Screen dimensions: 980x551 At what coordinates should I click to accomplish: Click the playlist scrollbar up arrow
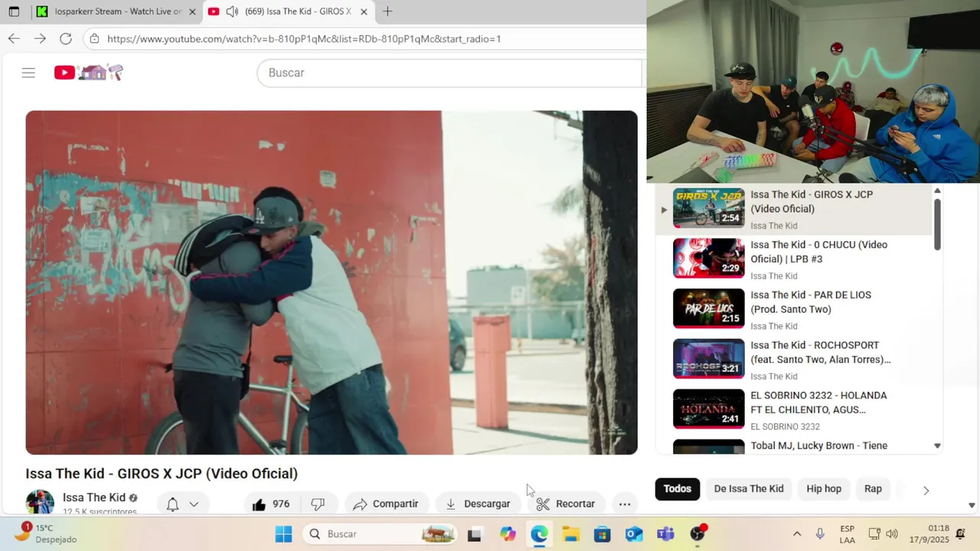pyautogui.click(x=937, y=191)
